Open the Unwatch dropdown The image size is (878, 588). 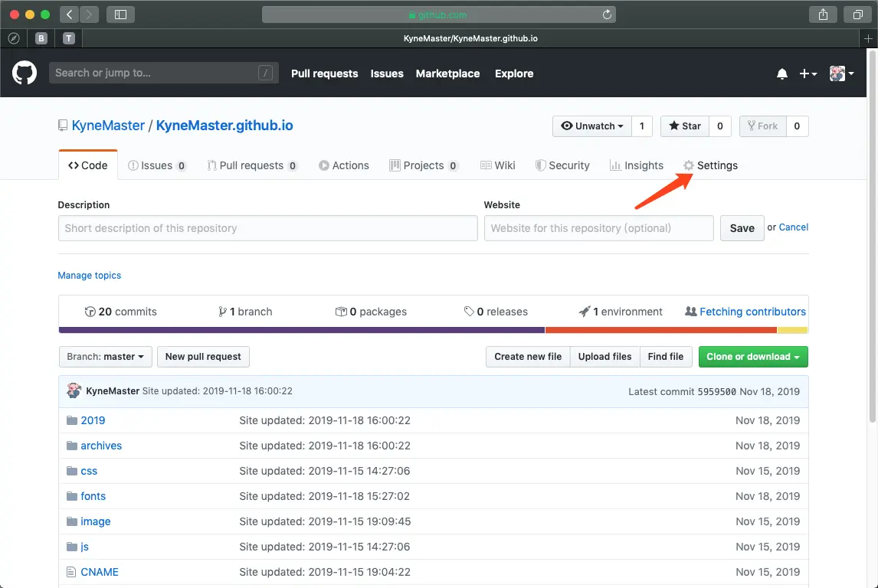coord(592,126)
